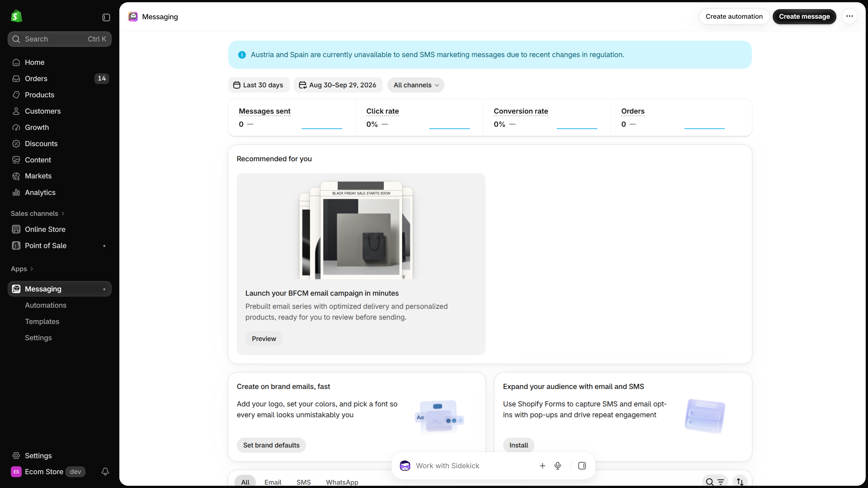Open the Home page in the sidebar

coord(60,62)
